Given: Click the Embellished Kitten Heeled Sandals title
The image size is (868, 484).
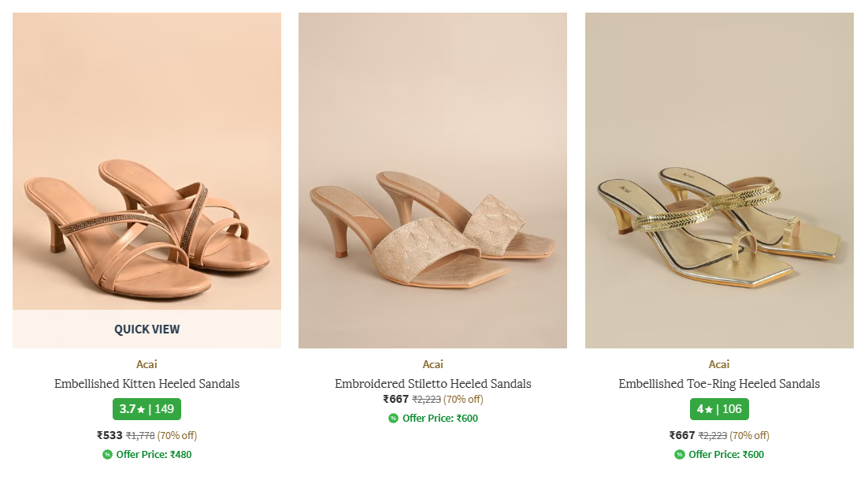Looking at the screenshot, I should 147,384.
